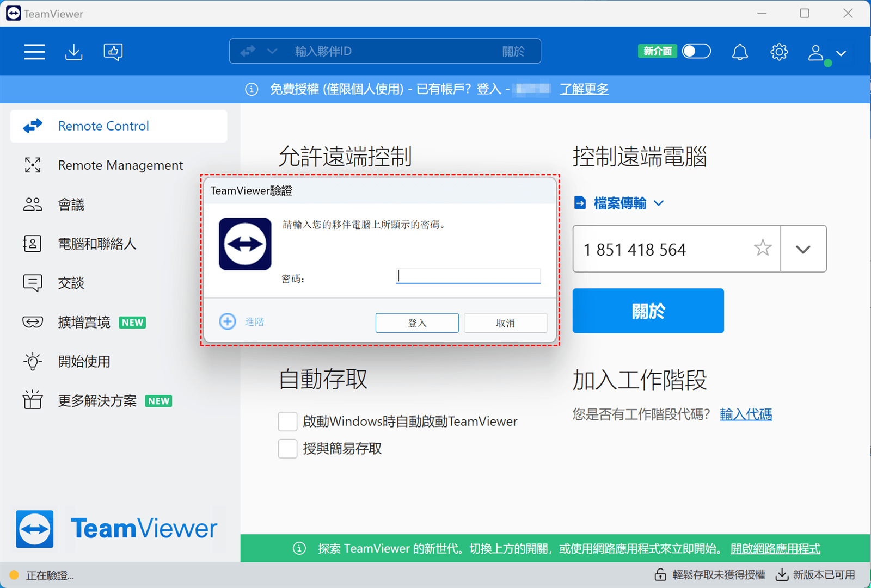The image size is (871, 588).
Task: Click the TeamViewer logo at sidebar bottom
Action: click(35, 529)
